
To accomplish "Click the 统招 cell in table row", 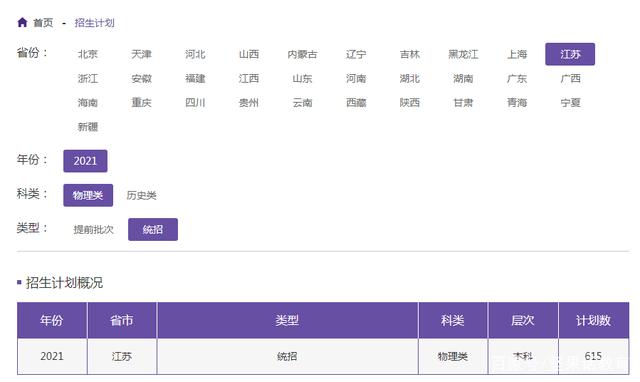I will tap(287, 356).
